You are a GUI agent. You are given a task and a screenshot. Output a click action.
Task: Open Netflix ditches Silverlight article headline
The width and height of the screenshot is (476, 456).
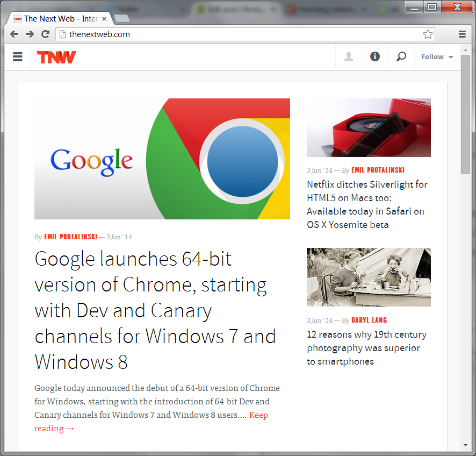[367, 204]
